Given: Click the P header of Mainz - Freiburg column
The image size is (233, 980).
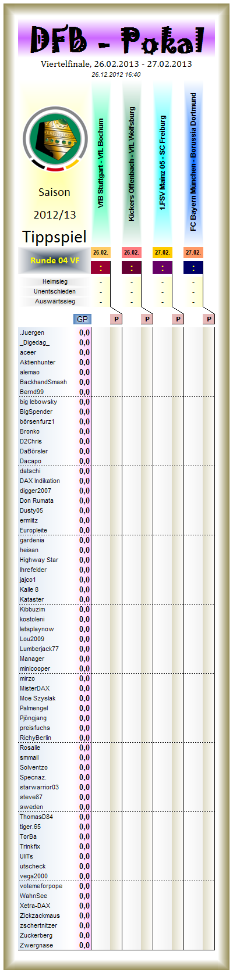Looking at the screenshot, I should click(x=178, y=319).
